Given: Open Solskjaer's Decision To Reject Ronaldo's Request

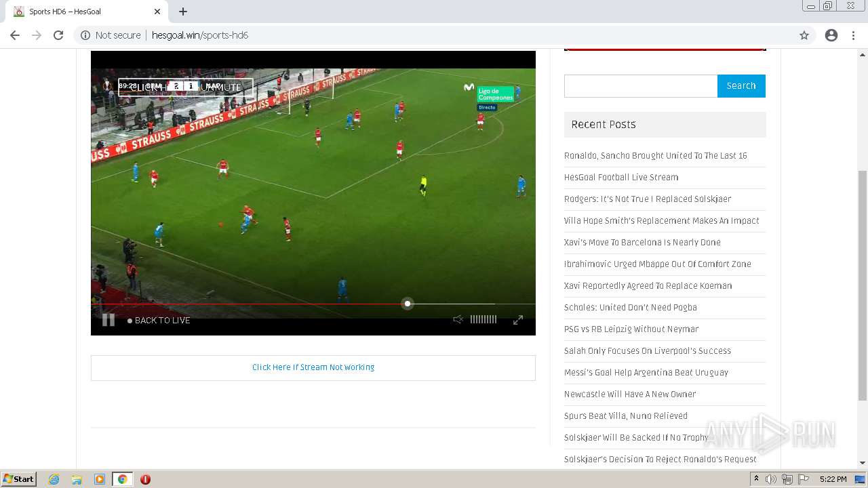Looking at the screenshot, I should (660, 460).
